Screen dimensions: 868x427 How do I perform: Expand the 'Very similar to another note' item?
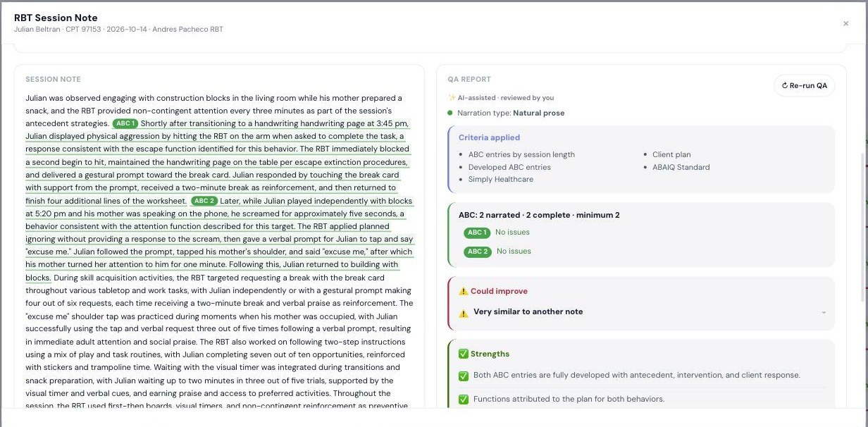[x=824, y=312]
